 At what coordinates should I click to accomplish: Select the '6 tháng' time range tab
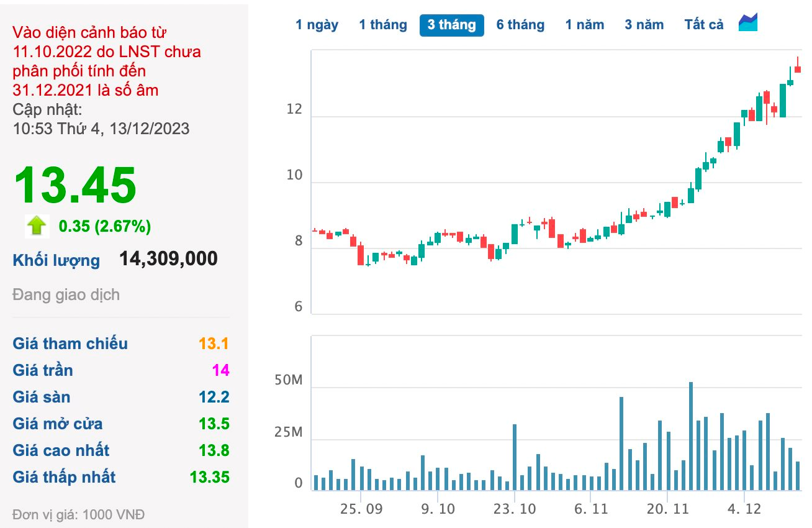pos(520,25)
